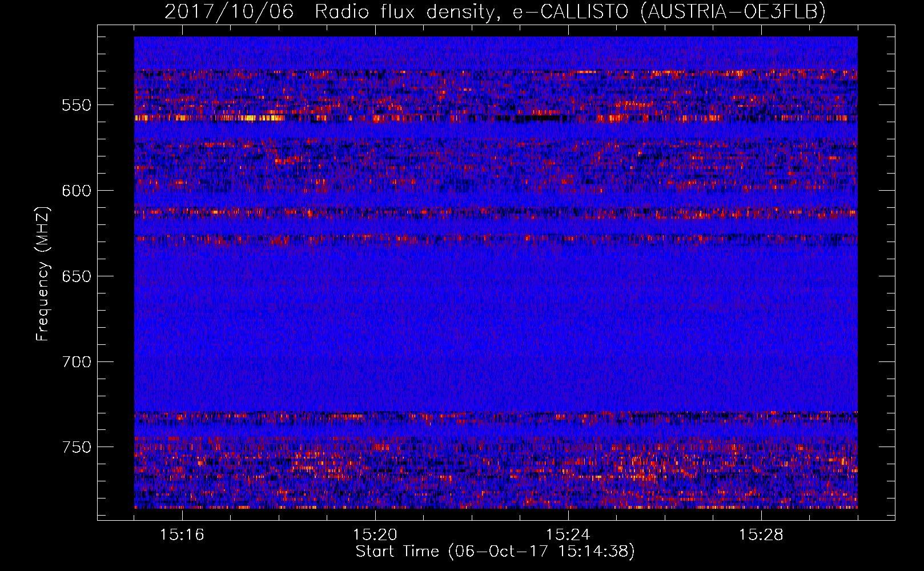Click the 'Start Time (06-Oct-17 15:14:38)' label

pos(495,552)
